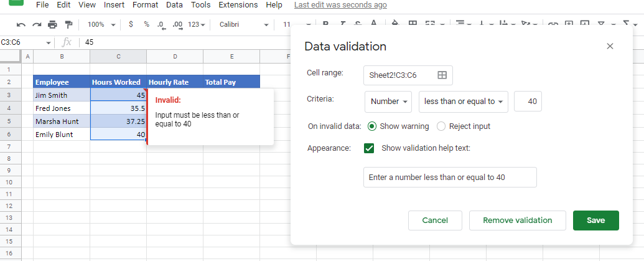This screenshot has width=644, height=261.
Task: Open the Number criteria dropdown
Action: pyautogui.click(x=388, y=102)
